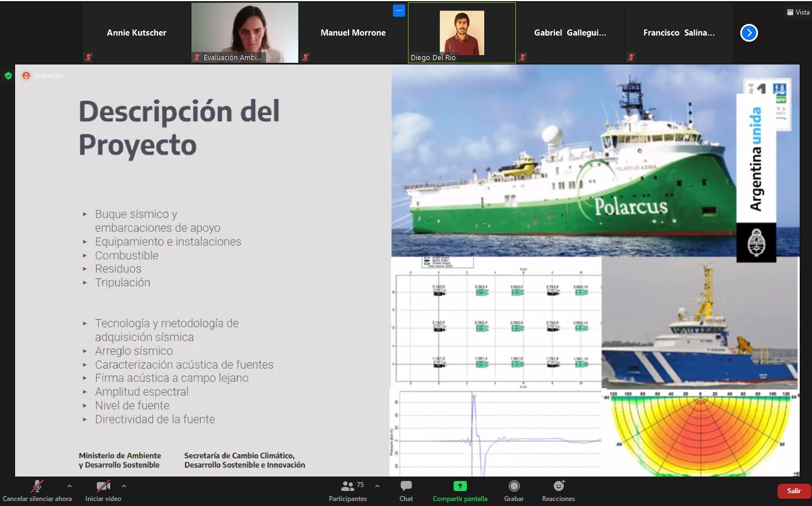Select Annie Kutscher's participant tile
812x506 pixels.
coord(136,33)
